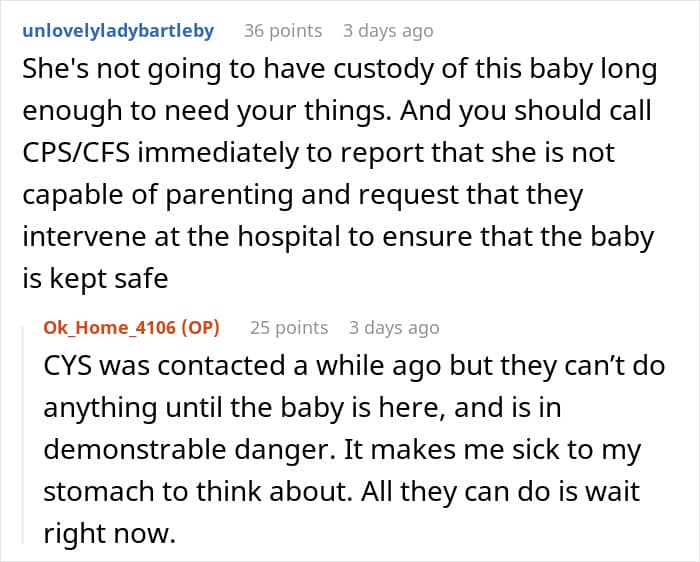The image size is (700, 562).
Task: Open unlovelyladybartleby comment's 3 days ago timestamp
Action: point(388,31)
